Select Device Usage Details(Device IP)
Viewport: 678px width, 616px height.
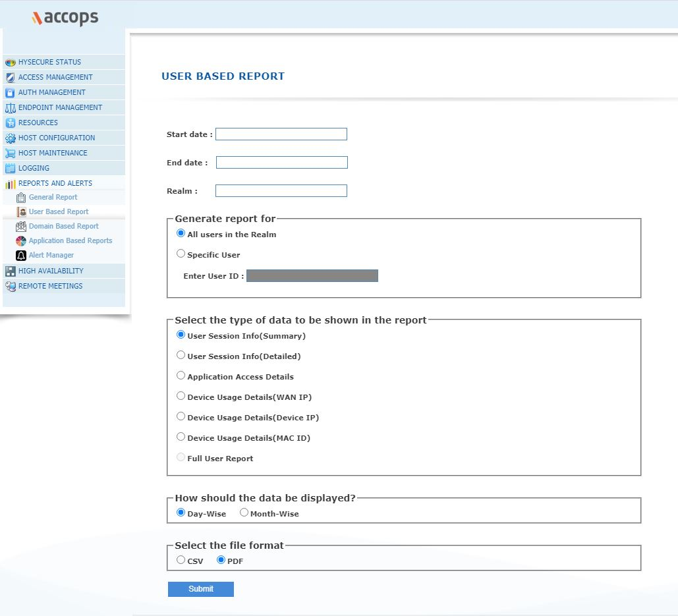(181, 416)
